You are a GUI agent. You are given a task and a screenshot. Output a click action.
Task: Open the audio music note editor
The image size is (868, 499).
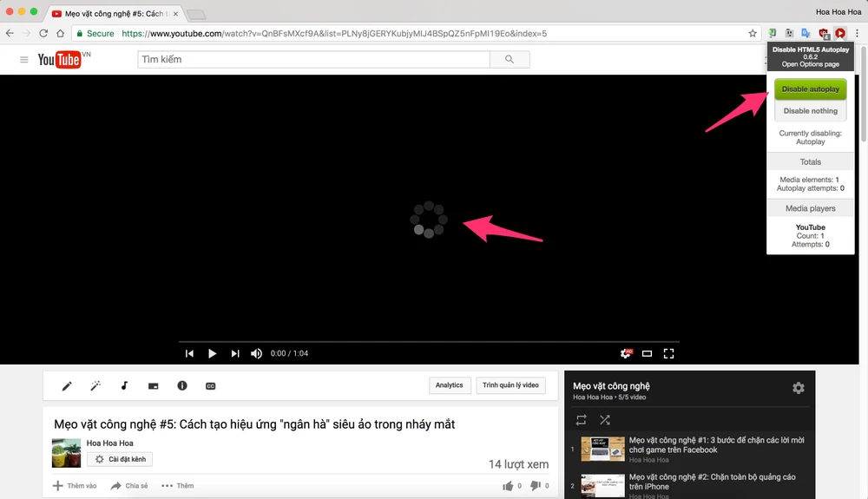pos(124,385)
